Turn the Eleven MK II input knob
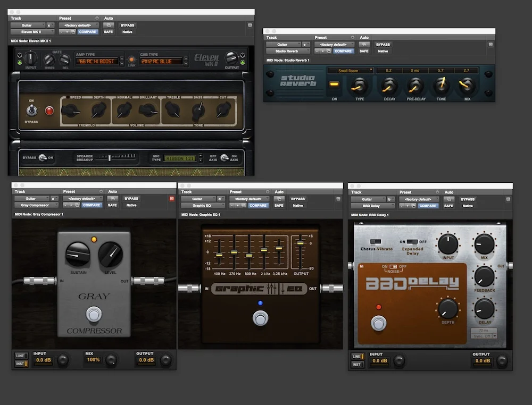532x405 pixels. coord(30,58)
